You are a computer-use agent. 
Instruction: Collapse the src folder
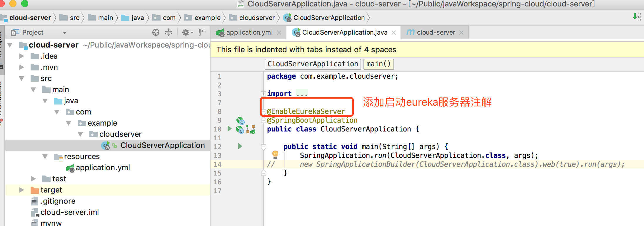(21, 79)
